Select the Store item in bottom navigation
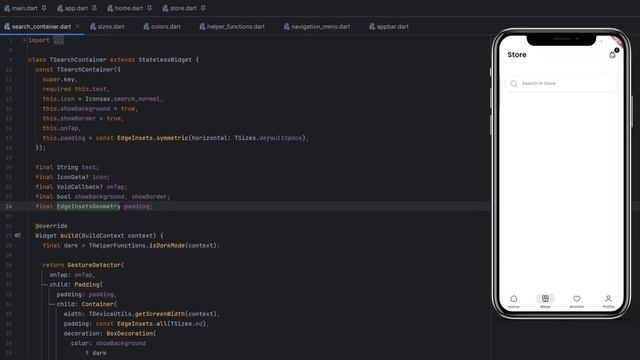The image size is (640, 360). (545, 301)
